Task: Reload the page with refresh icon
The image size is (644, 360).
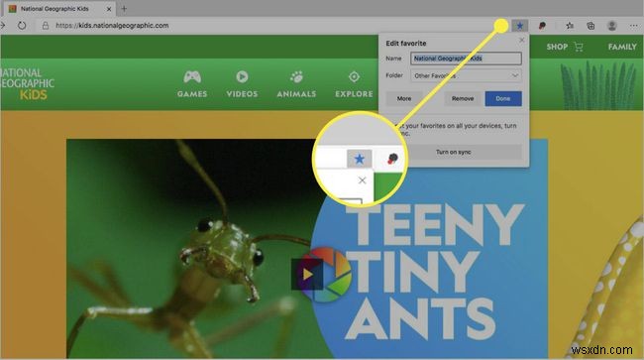Action: [22, 26]
